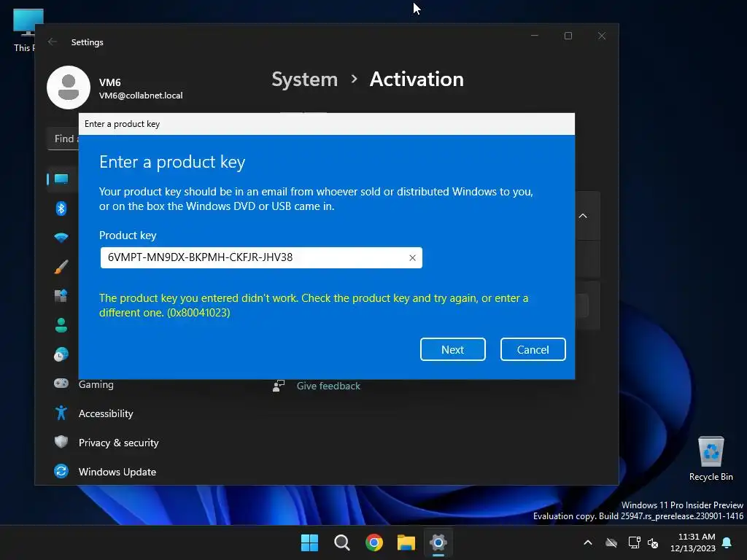Viewport: 747px width, 560px height.
Task: Click the muted volume tray icon
Action: click(653, 542)
